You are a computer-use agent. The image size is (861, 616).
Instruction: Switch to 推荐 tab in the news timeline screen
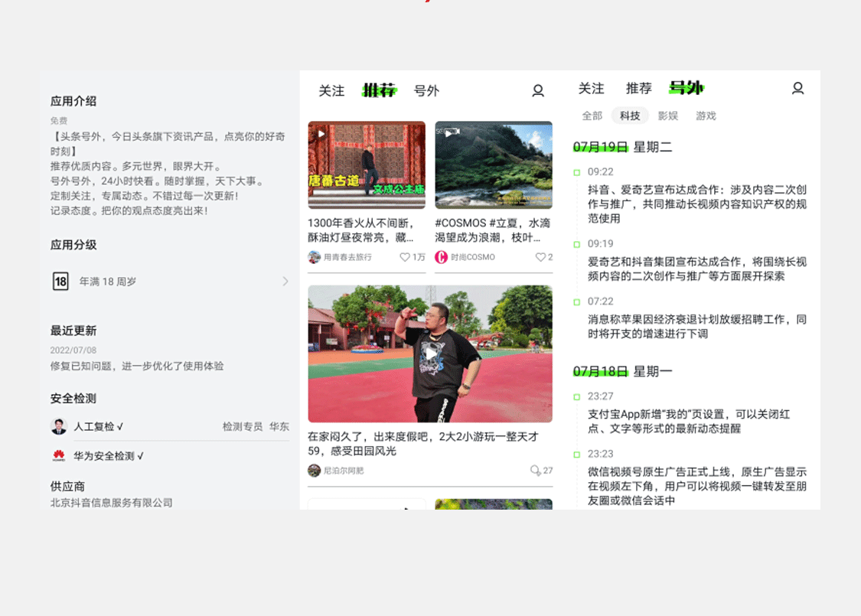[638, 89]
